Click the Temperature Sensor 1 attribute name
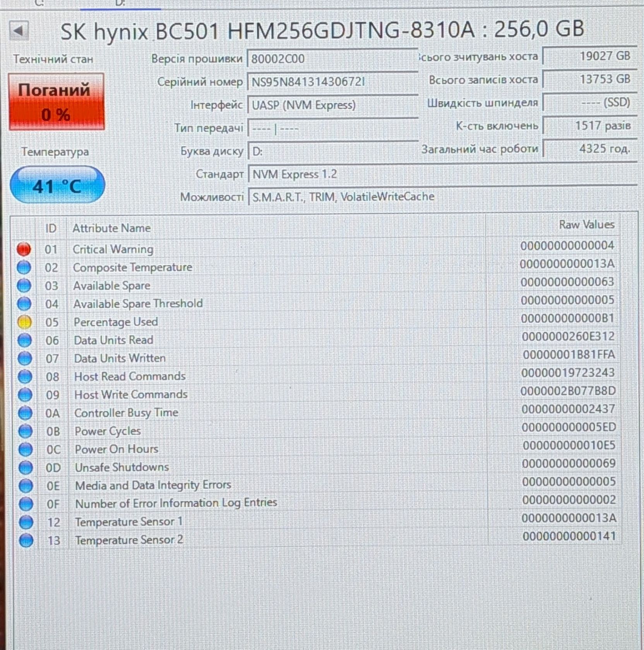 pyautogui.click(x=128, y=522)
